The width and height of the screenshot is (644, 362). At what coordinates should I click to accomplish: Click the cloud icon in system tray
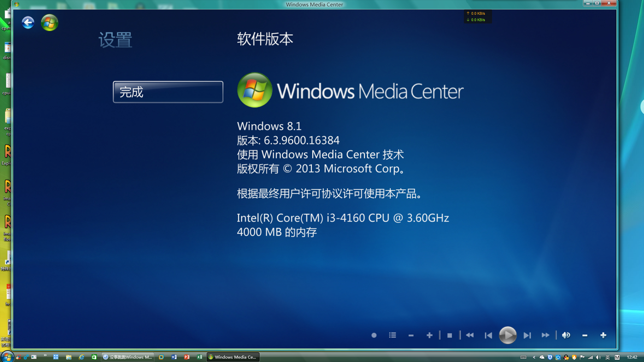coord(542,357)
